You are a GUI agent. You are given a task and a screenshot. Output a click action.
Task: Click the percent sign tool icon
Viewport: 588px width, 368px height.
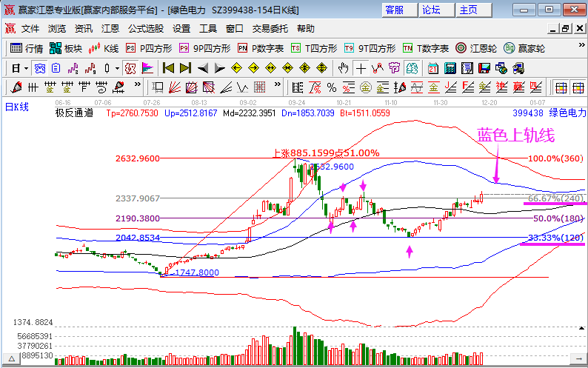click(x=332, y=88)
